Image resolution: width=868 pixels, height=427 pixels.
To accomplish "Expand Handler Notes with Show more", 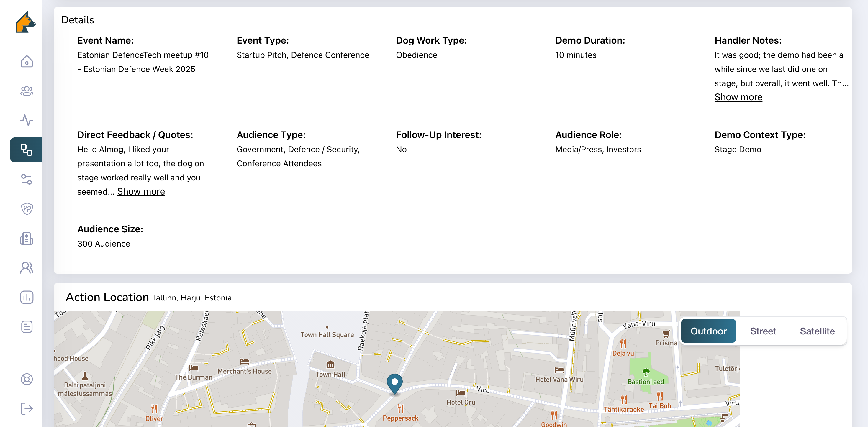I will click(738, 97).
